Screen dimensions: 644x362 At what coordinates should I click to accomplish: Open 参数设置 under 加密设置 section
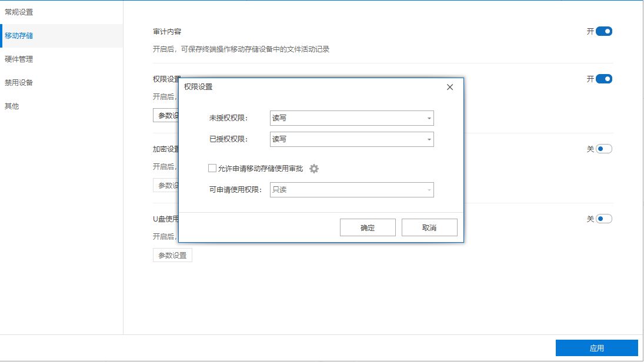(166, 186)
